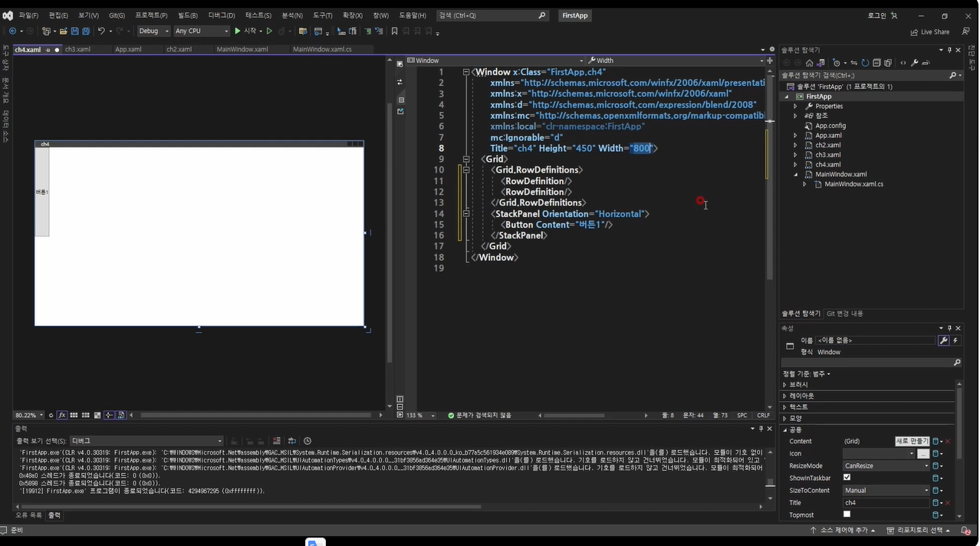Click the Undo arrow icon
This screenshot has width=980, height=546.
click(100, 31)
